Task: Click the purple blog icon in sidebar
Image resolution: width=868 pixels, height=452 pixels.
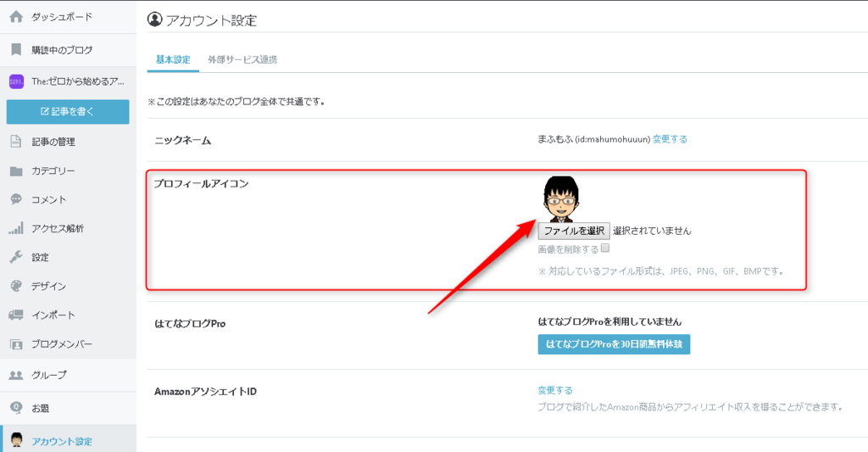Action: [x=17, y=82]
